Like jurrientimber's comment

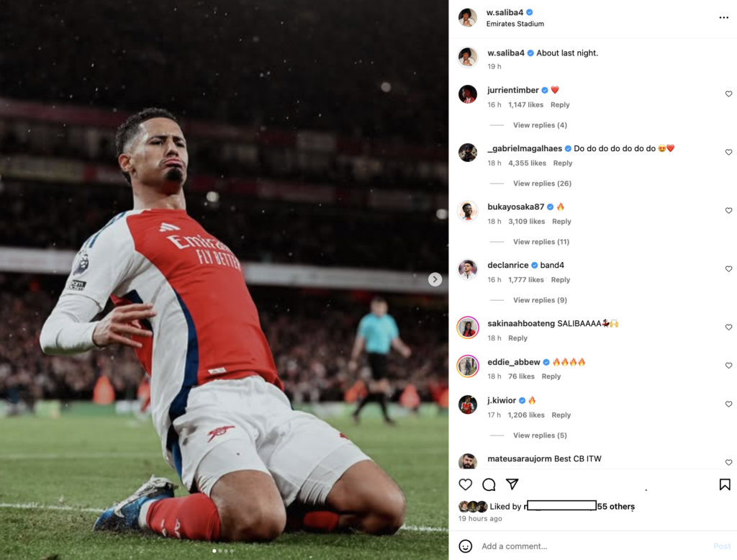click(x=728, y=94)
